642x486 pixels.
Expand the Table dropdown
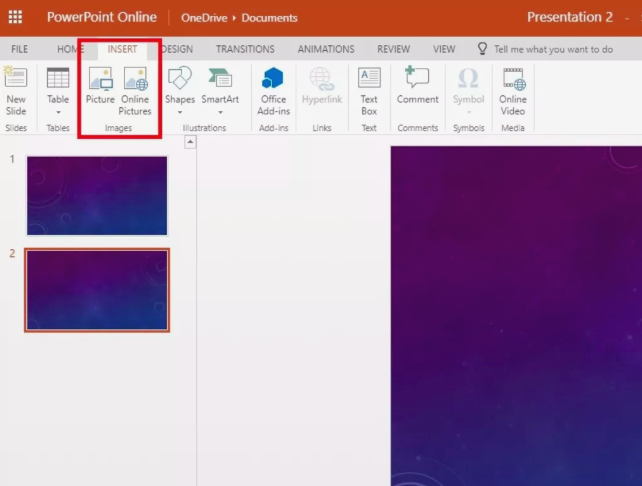(x=58, y=111)
